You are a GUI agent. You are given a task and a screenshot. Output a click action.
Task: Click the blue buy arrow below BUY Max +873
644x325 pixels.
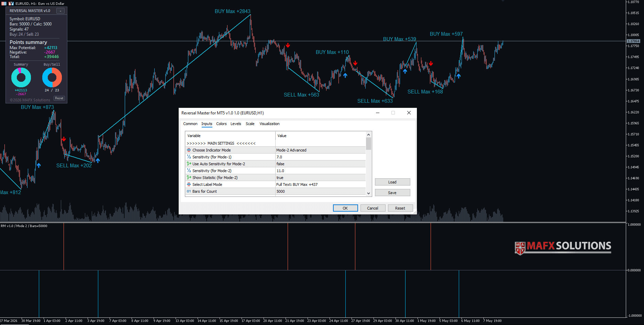[39, 165]
